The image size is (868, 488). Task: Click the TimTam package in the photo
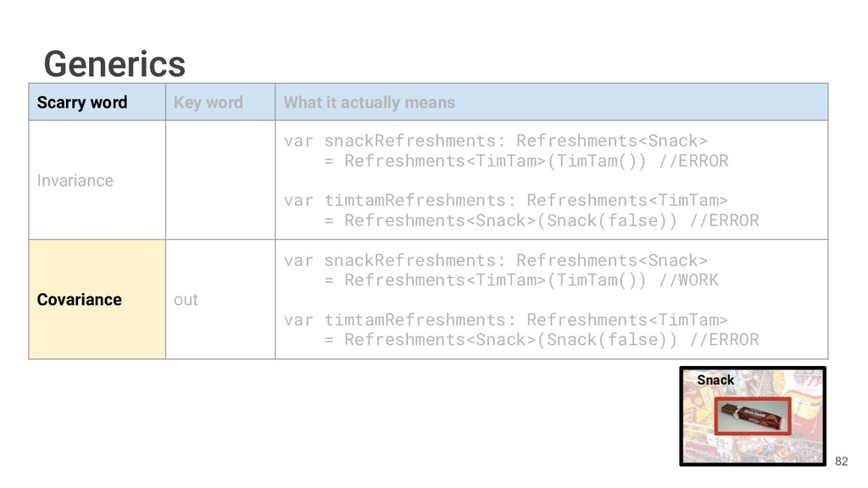752,416
